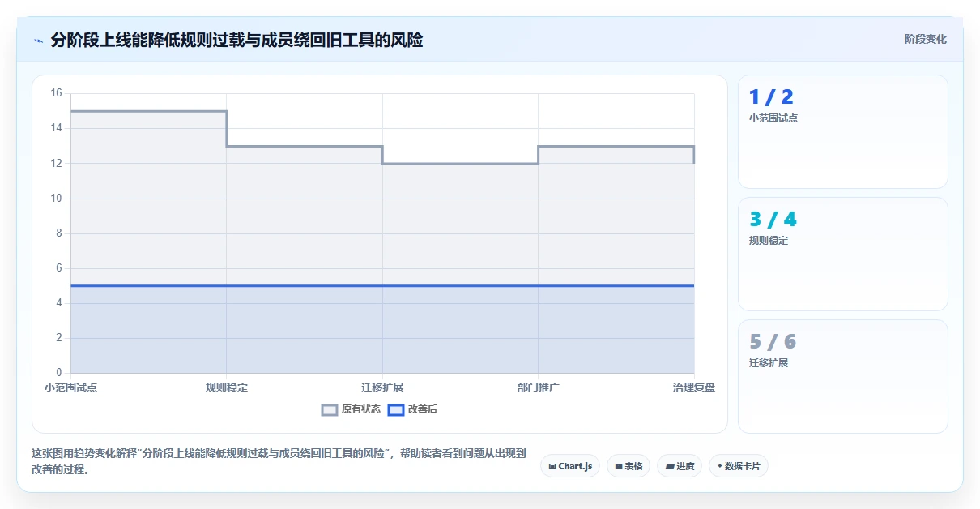Toggle the 原有状态 legend swatch
This screenshot has height=509, width=980.
coord(329,410)
